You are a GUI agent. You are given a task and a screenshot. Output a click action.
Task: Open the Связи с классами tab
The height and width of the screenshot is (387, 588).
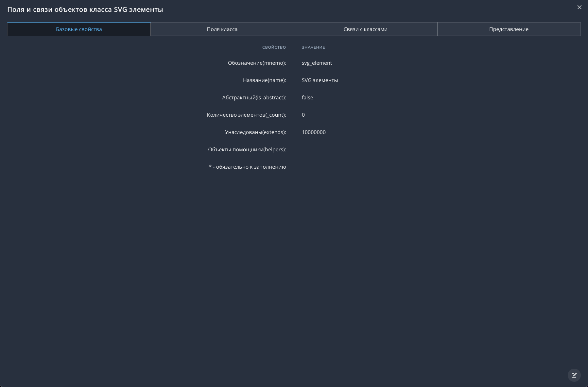coord(365,29)
